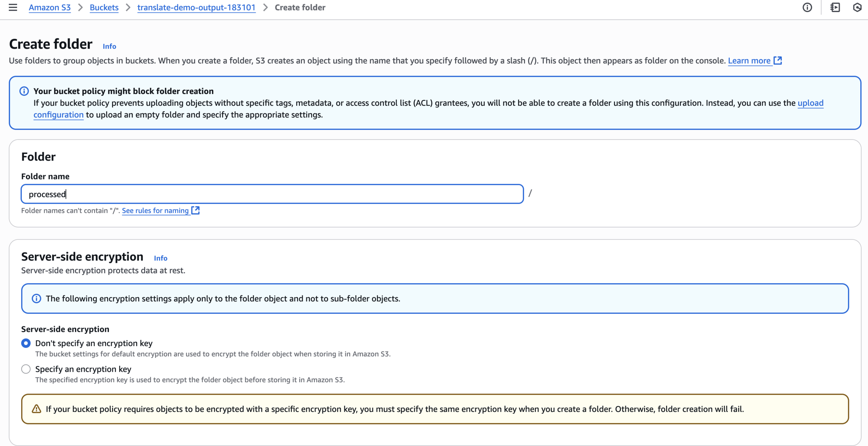Follow the Learn more link
The height and width of the screenshot is (446, 868).
coord(749,61)
